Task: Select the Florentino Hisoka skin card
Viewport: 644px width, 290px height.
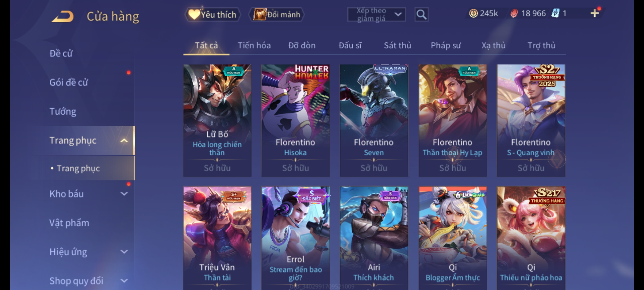Action: pyautogui.click(x=295, y=120)
